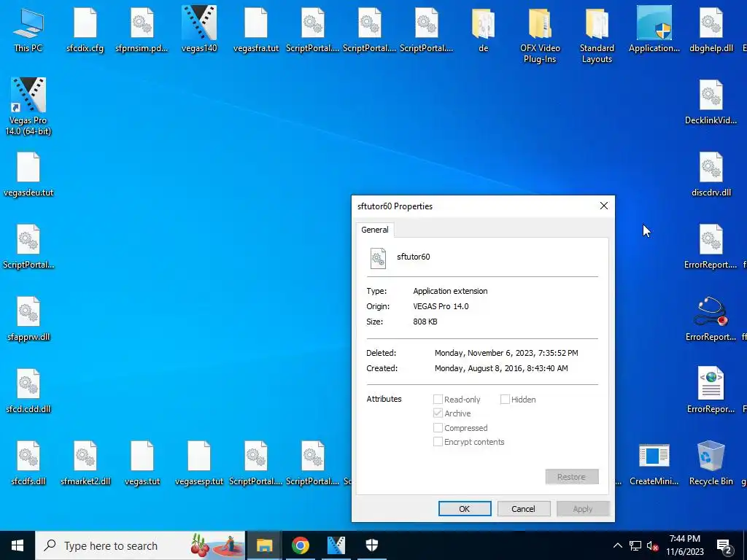
Task: Toggle the Read-only checkbox
Action: pos(438,399)
